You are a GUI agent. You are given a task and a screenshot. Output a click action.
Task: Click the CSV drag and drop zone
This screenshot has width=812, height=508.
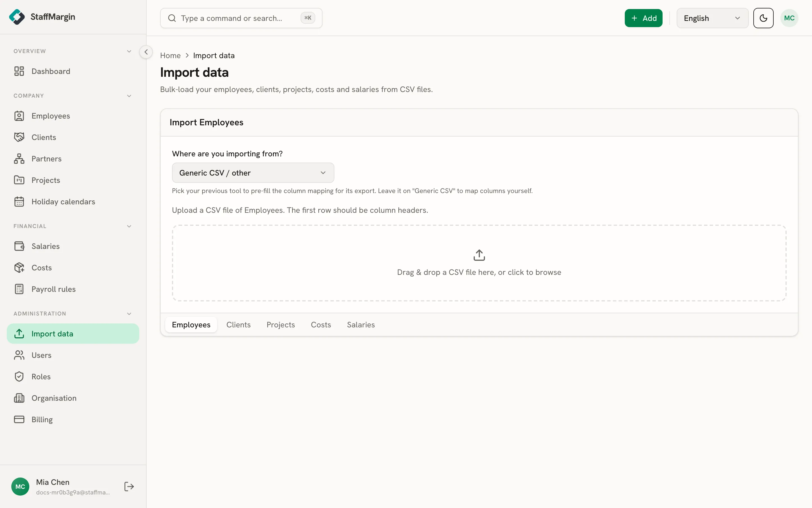[x=479, y=263]
